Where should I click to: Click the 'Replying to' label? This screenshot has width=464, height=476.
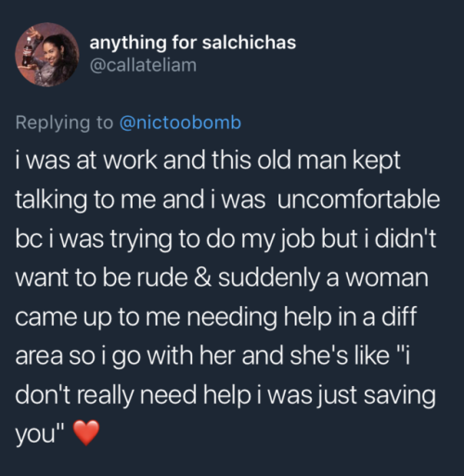tap(64, 122)
